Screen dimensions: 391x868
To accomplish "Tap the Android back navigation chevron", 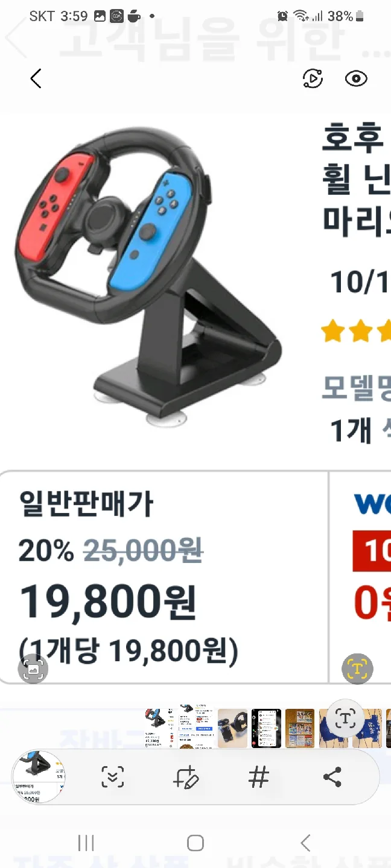I will 305,843.
